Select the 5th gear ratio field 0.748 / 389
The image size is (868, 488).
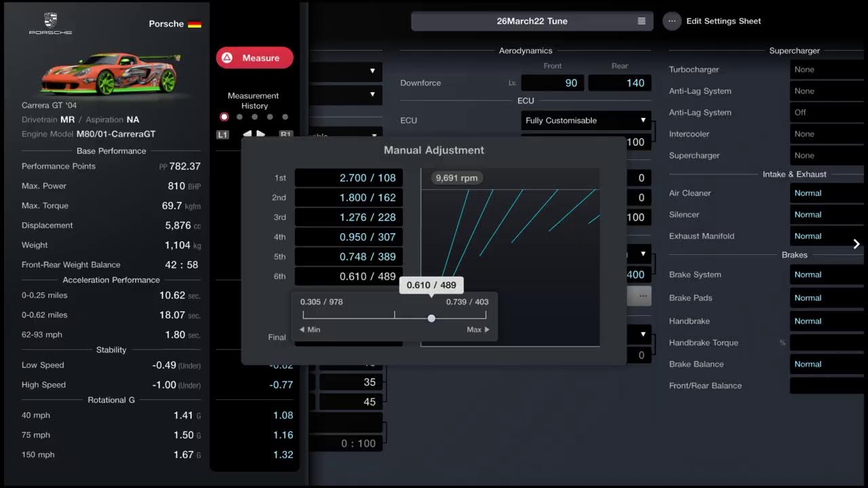(x=349, y=256)
